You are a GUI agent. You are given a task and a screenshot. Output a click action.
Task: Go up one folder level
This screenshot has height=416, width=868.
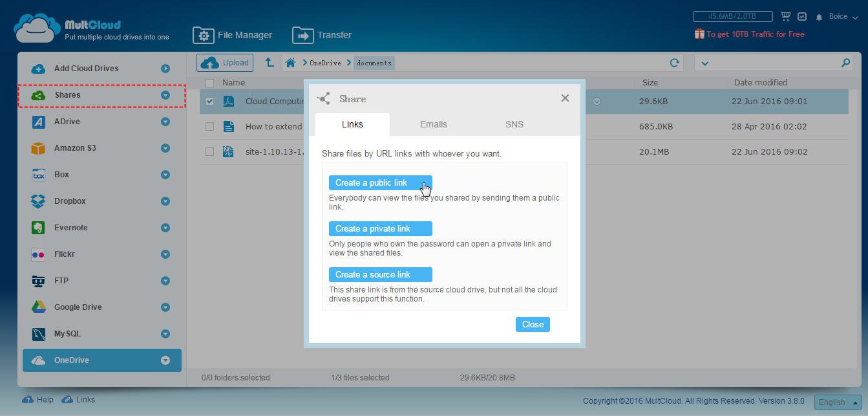coord(270,63)
